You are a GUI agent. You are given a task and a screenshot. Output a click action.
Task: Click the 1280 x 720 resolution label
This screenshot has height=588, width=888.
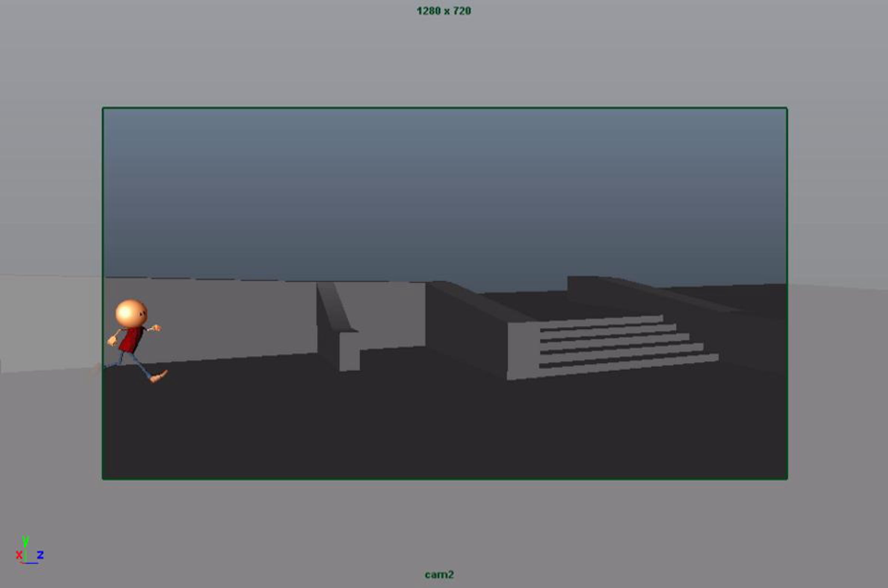point(444,11)
